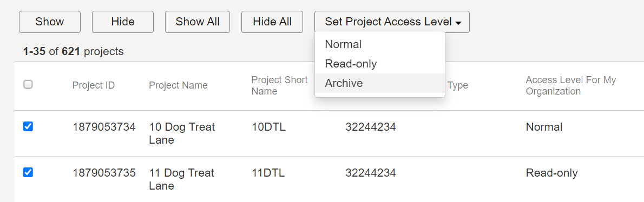
Task: Click the Show button
Action: (50, 22)
